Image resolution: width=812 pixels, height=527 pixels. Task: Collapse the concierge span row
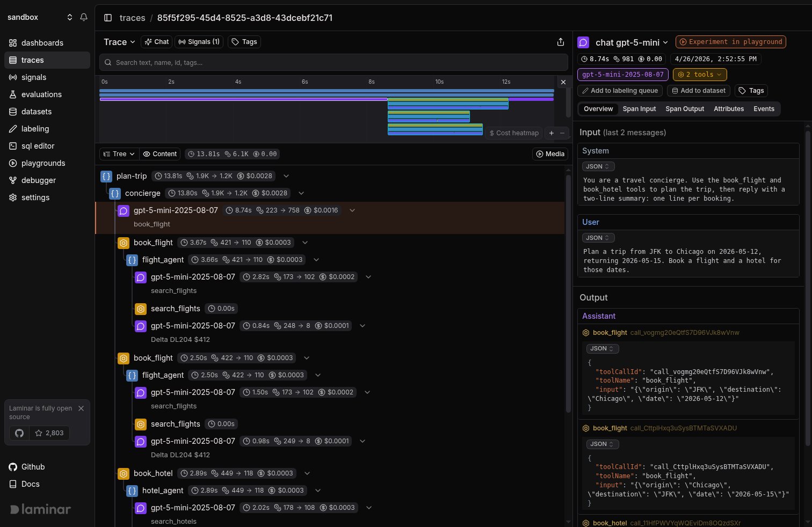click(x=301, y=193)
